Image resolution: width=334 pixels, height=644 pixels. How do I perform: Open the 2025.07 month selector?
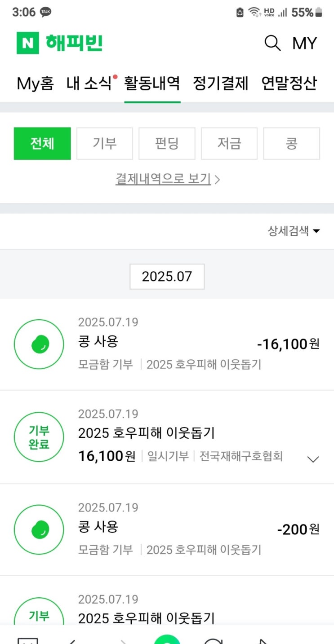pyautogui.click(x=167, y=277)
